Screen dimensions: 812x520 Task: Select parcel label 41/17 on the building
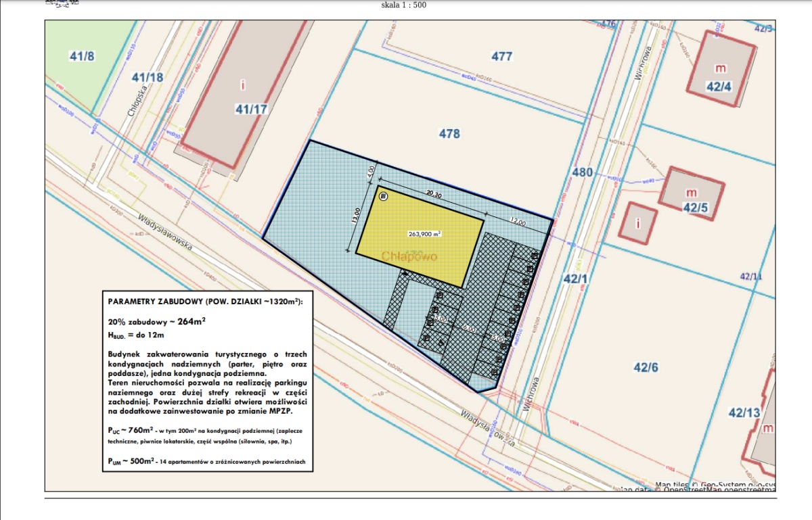[251, 108]
